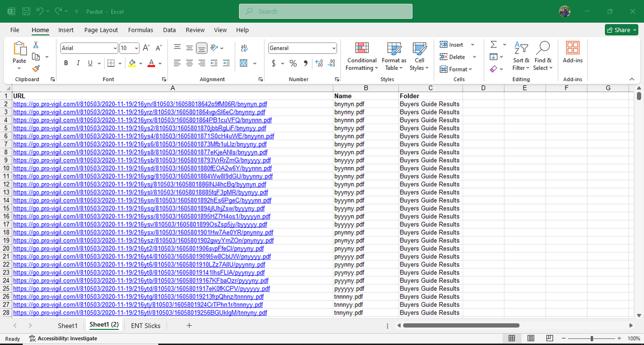Switch to the Formulas ribbon tab
This screenshot has width=644, height=345.
coord(141,30)
